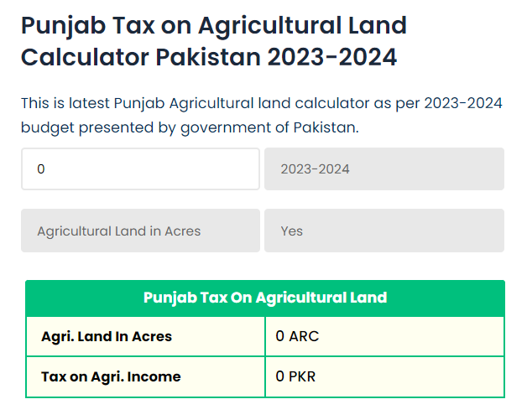Select the Tax on Agri. Income row label
The height and width of the screenshot is (420, 527).
111,376
